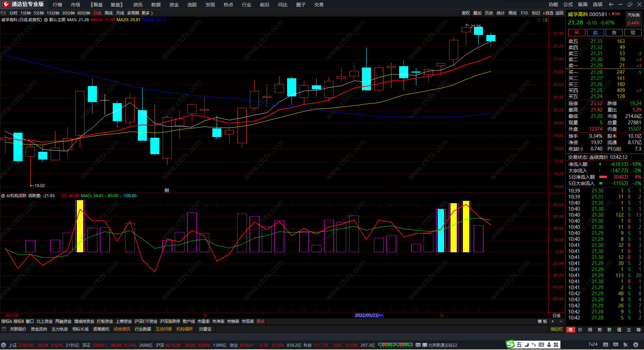Expand the red 更多 indicator list
The width and height of the screenshot is (644, 350).
point(261,321)
